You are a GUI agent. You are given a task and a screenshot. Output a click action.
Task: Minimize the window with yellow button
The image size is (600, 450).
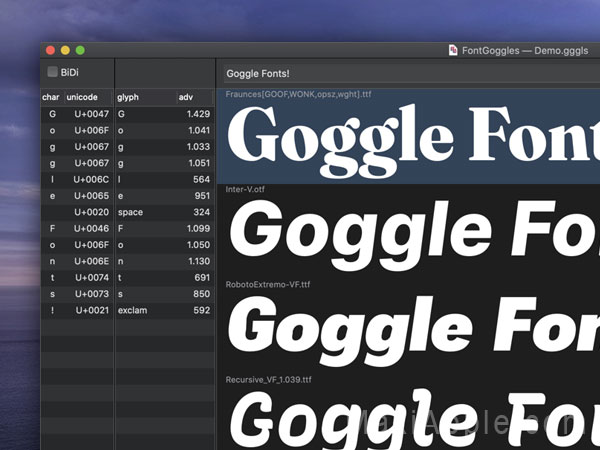click(x=65, y=50)
